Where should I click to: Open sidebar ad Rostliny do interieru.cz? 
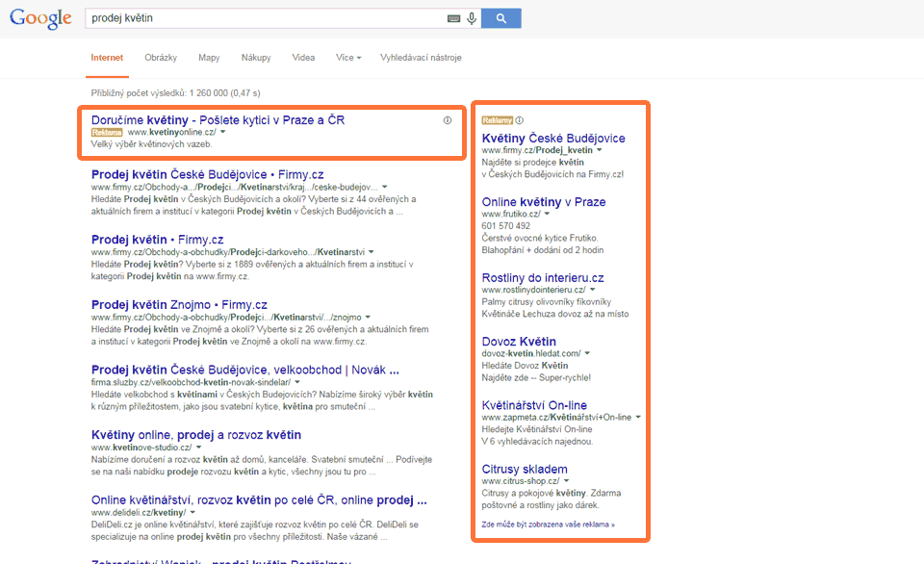[543, 278]
